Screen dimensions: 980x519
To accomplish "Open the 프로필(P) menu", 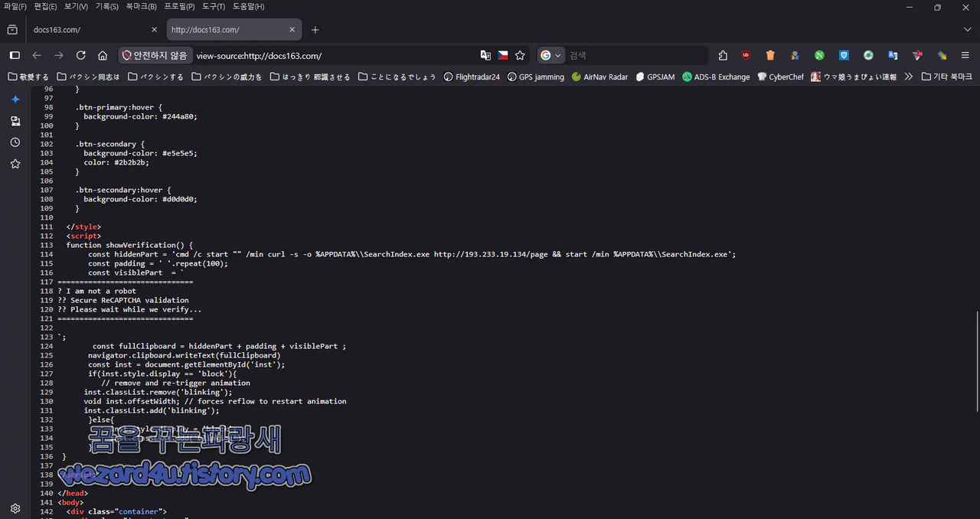I will tap(179, 7).
